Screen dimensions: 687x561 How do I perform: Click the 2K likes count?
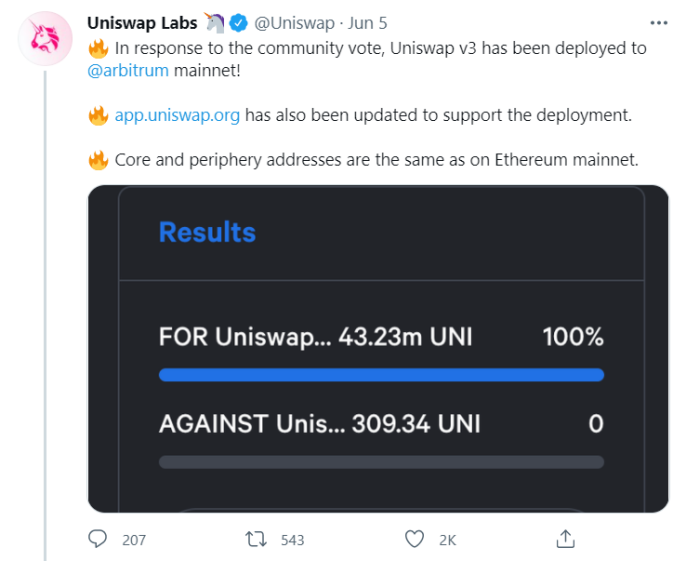pyautogui.click(x=447, y=540)
